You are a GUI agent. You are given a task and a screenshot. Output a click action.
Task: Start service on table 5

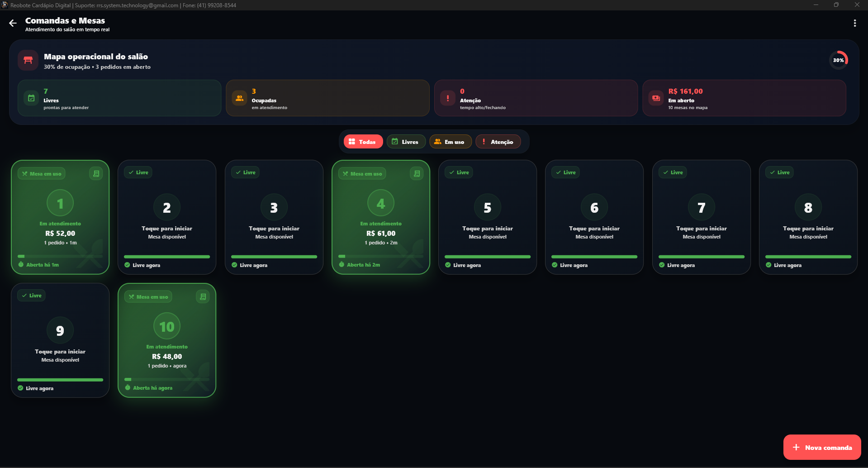point(488,217)
